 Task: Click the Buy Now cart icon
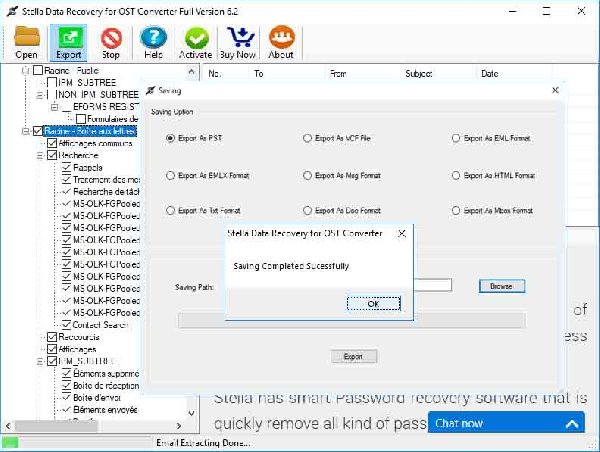[238, 41]
